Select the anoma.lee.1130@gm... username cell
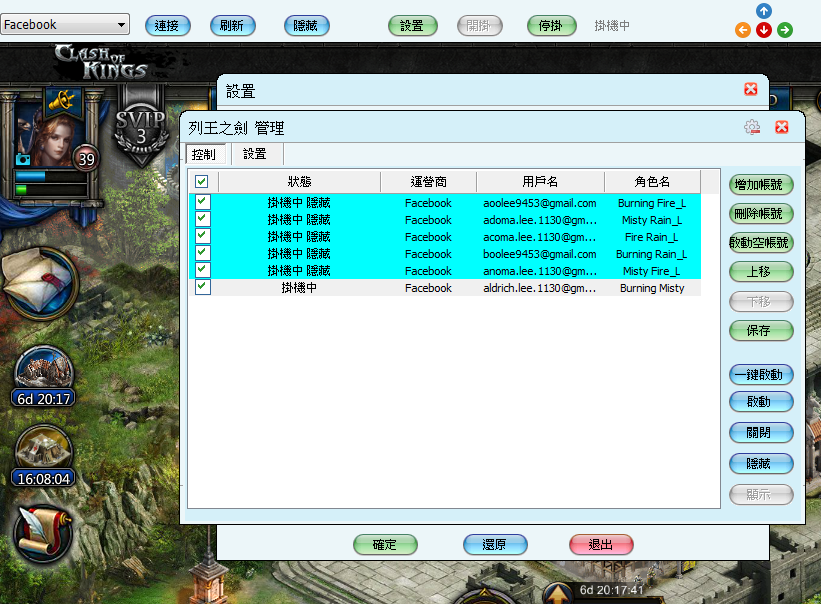Viewport: 821px width, 604px height. coord(539,271)
